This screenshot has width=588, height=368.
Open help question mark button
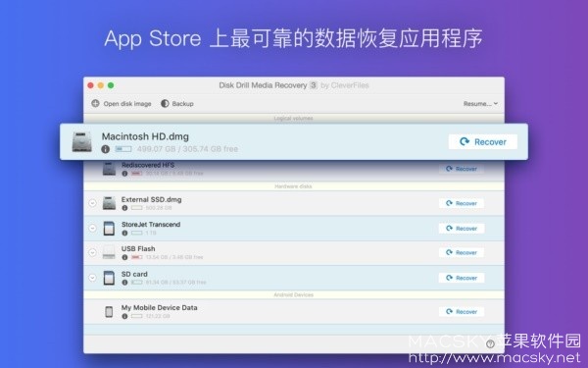point(490,343)
